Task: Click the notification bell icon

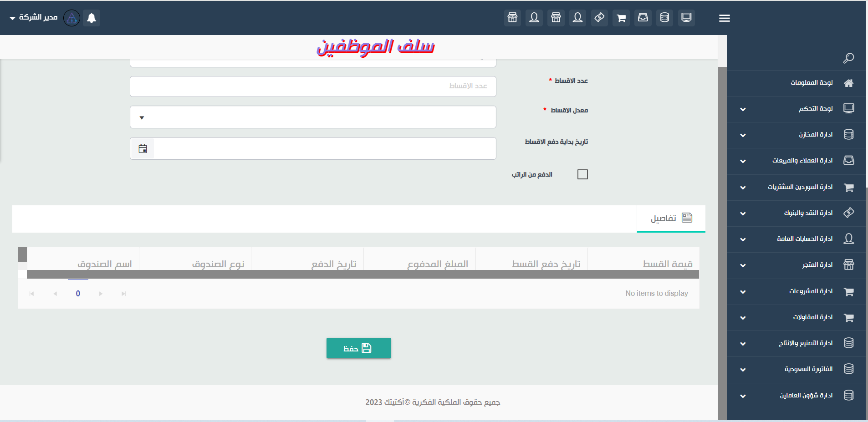Action: pos(92,18)
